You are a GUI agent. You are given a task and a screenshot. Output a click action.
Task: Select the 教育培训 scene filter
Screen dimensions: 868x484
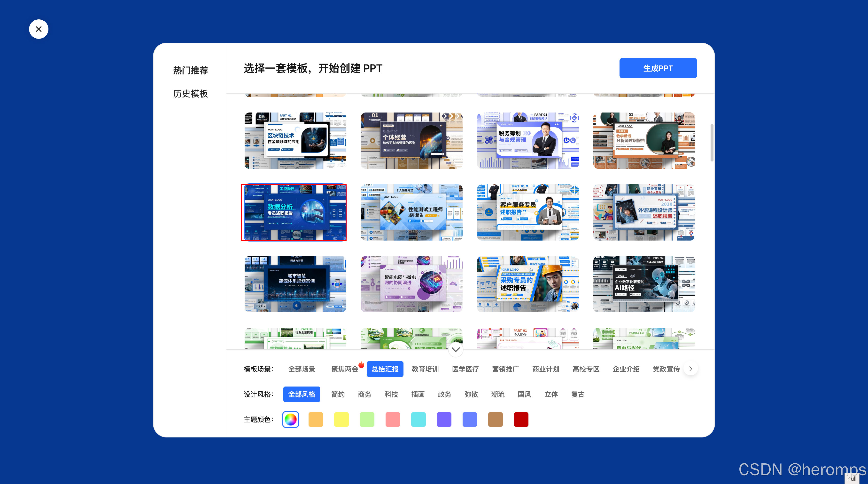pos(425,369)
